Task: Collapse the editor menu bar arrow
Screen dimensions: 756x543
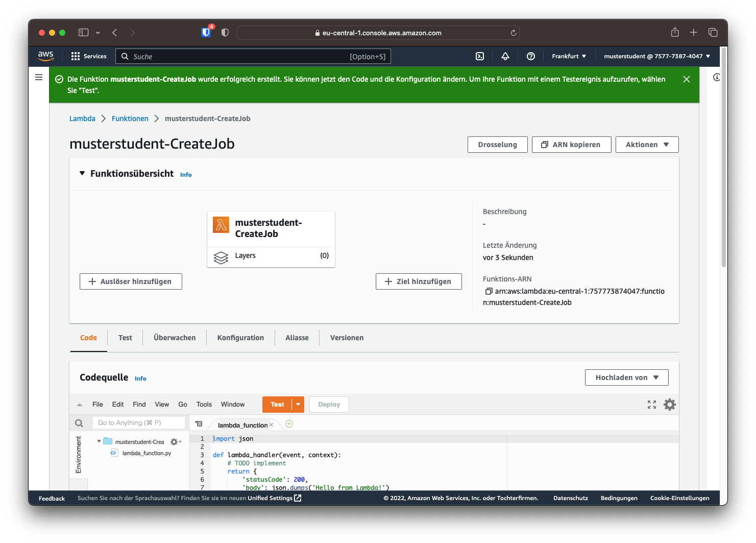Action: (x=80, y=405)
